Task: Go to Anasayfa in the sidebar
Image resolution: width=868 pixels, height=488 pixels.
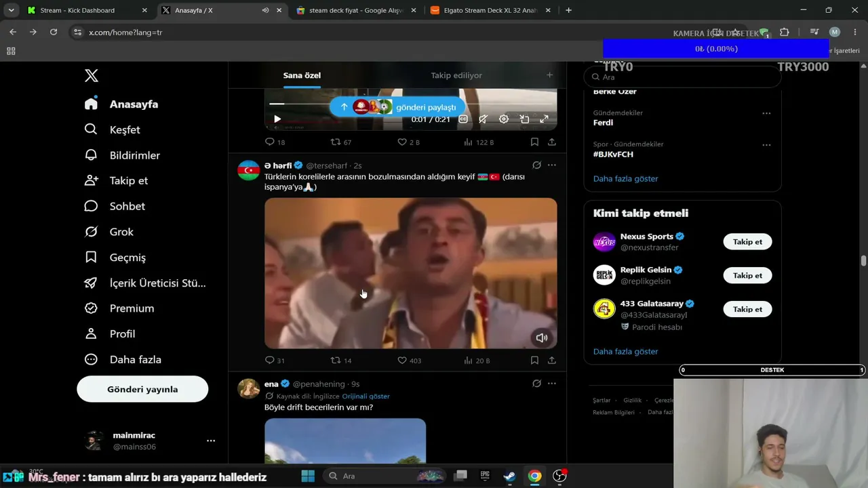Action: (x=121, y=104)
